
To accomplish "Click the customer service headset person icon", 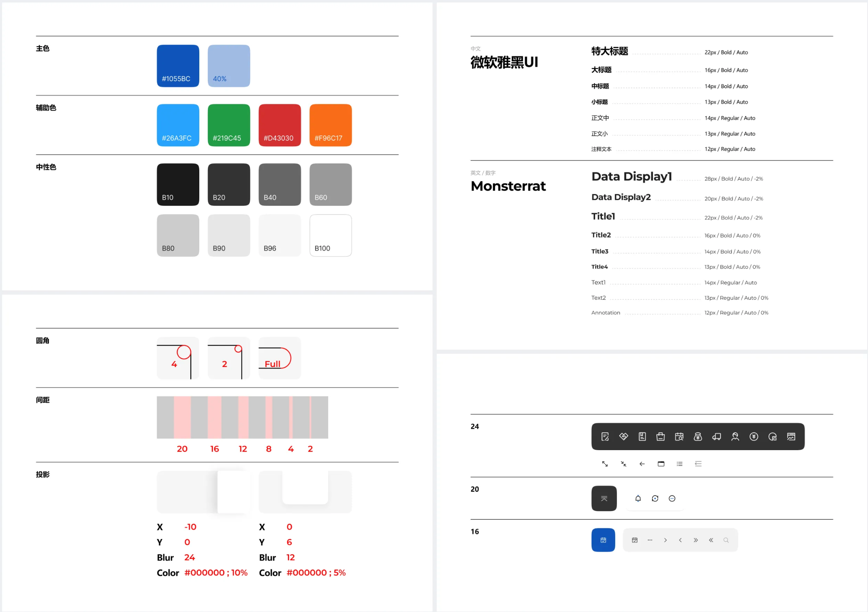I will coord(735,437).
